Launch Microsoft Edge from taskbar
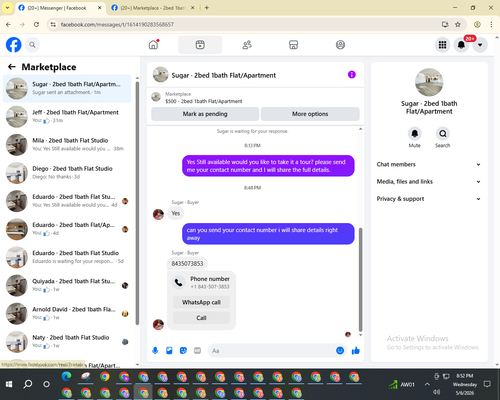This screenshot has height=400, width=500. 66,376
